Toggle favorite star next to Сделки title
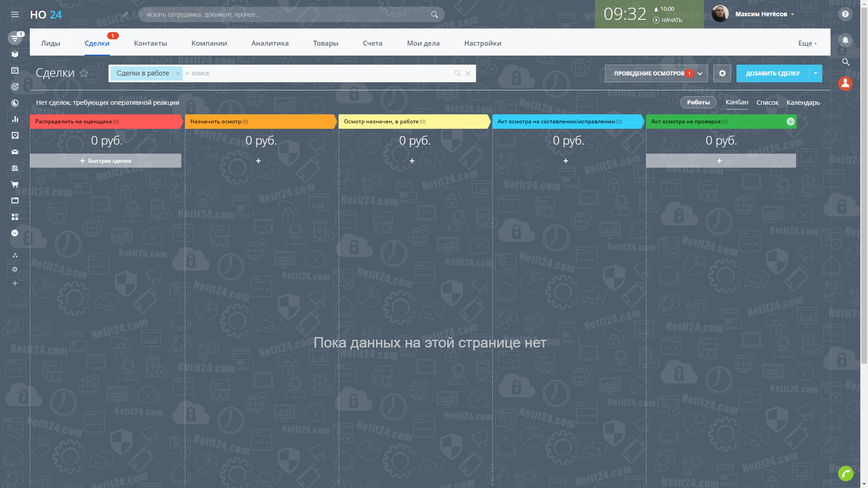The image size is (868, 488). click(84, 73)
